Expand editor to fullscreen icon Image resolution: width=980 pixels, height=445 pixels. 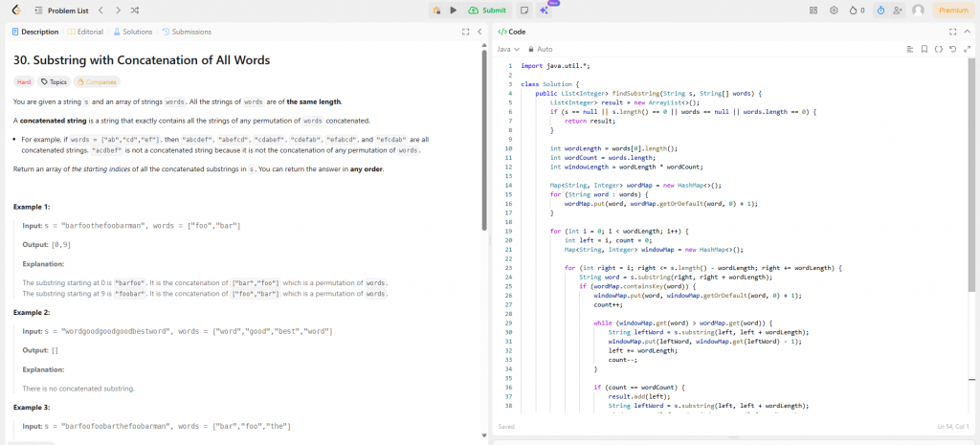pyautogui.click(x=967, y=49)
